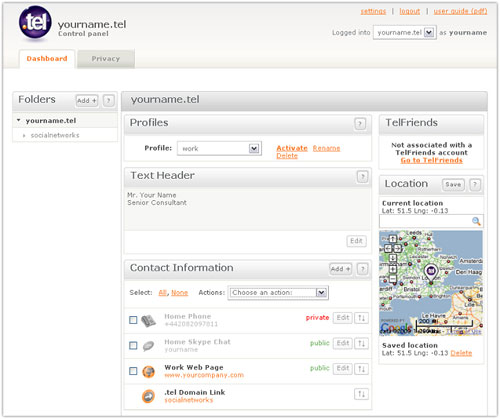Tick the Work Web Page checkbox

point(133,371)
